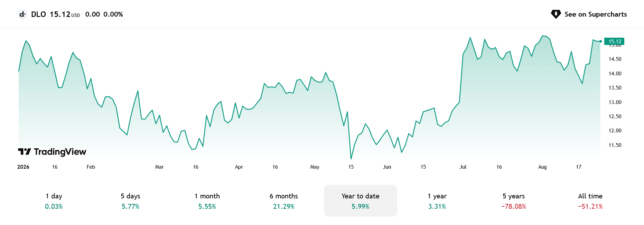Choose the 1 year range

(437, 201)
